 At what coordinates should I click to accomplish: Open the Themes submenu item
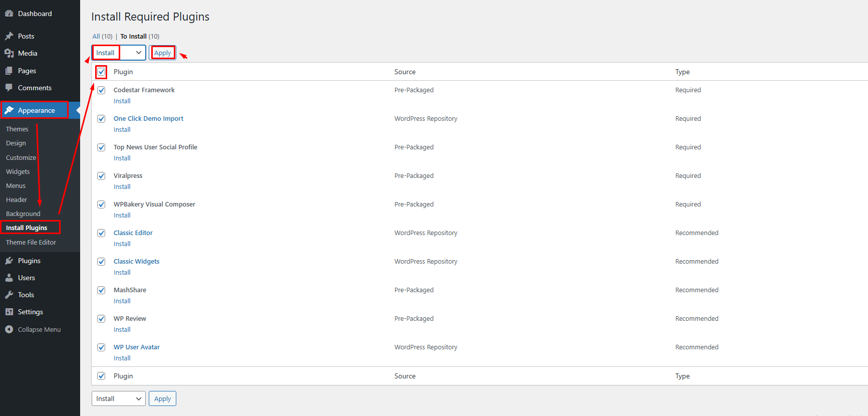tap(17, 129)
